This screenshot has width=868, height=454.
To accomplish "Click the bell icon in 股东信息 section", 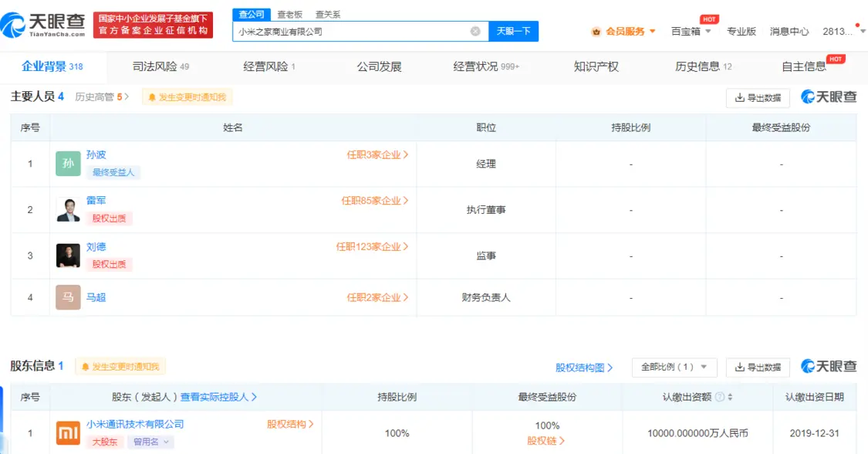I will (85, 367).
